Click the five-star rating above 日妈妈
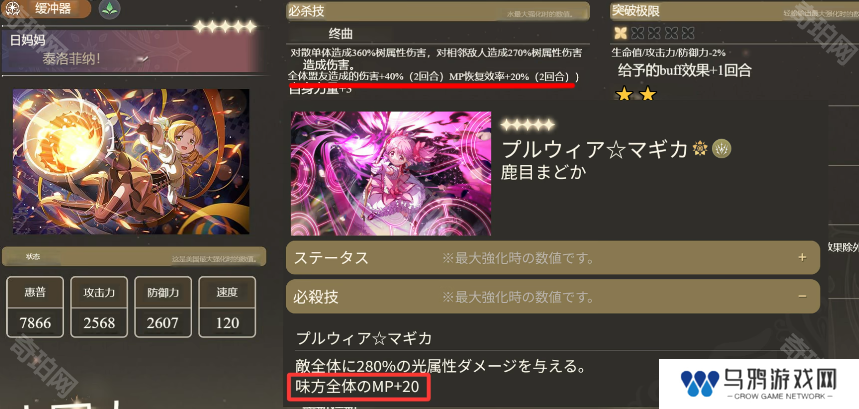 coord(225,26)
